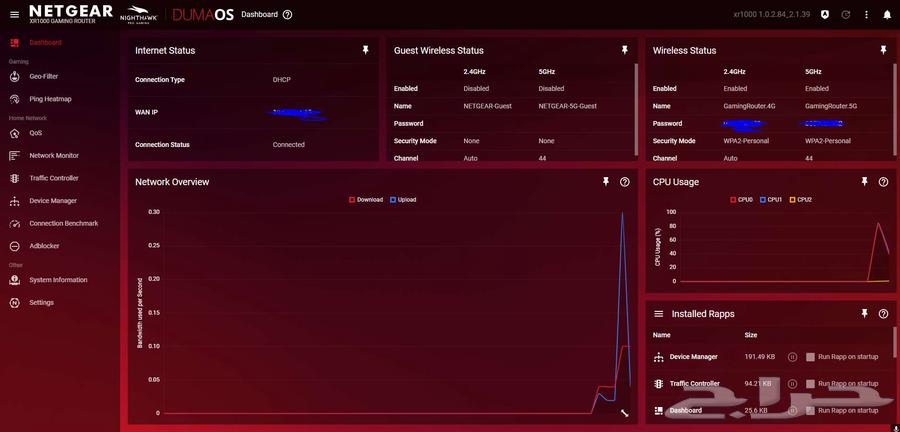
Task: Pin the Installed Rapps panel
Action: click(x=864, y=313)
